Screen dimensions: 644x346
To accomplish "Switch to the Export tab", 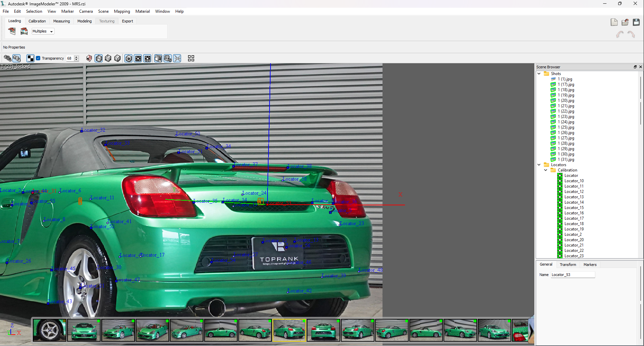I will (127, 21).
